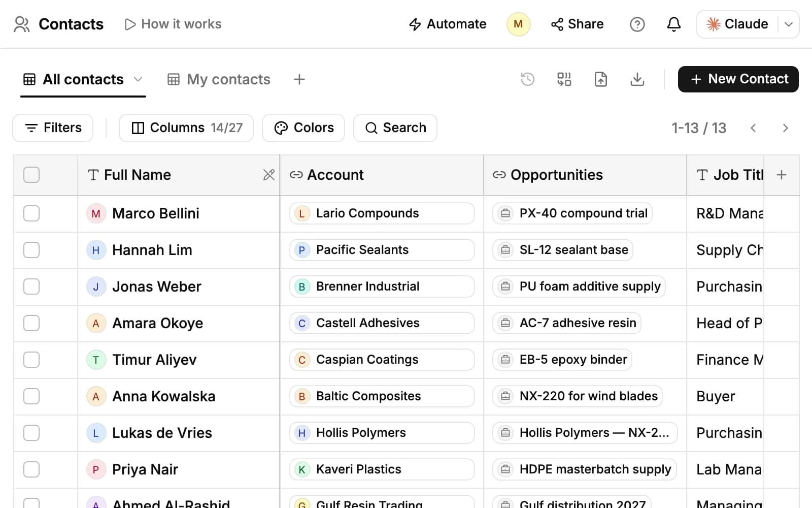Click the M user avatar
The image size is (812, 508).
(518, 24)
